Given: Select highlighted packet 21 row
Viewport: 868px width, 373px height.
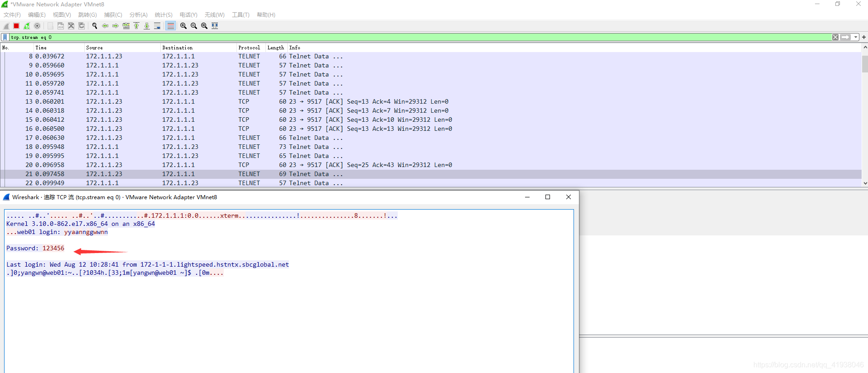Looking at the screenshot, I should 430,174.
